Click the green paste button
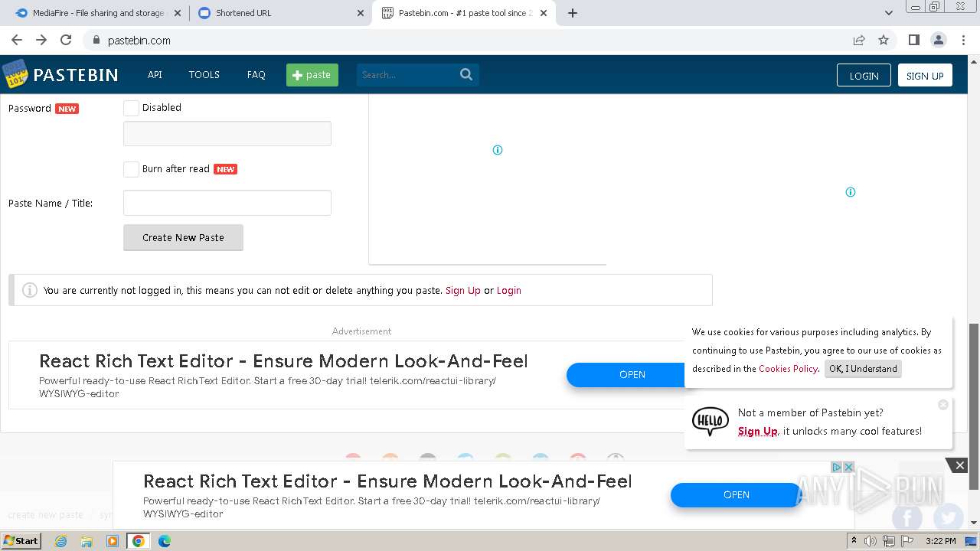Screen dimensions: 980x551 click(x=312, y=74)
